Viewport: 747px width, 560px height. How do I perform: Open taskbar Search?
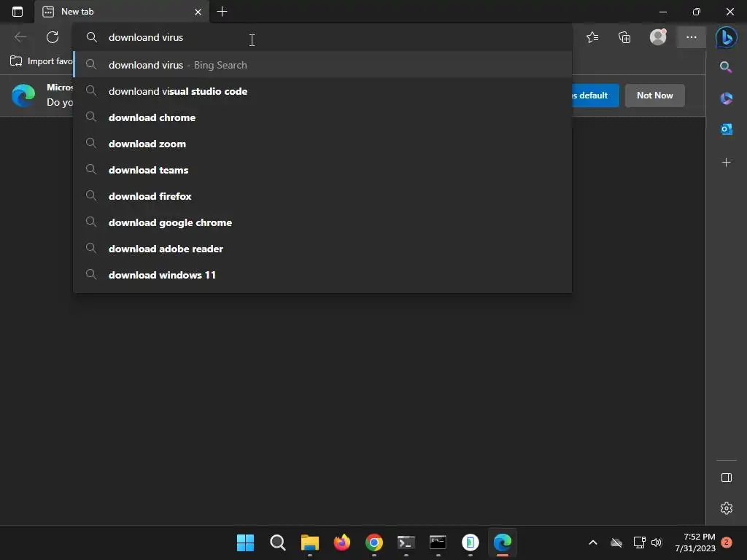278,542
